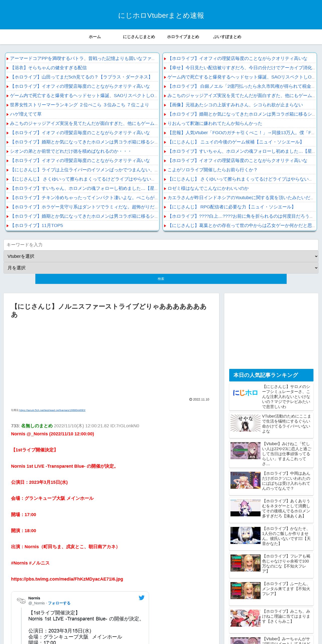Open 葛葉とかの存在って headline
322x644 pixels.
241,225
